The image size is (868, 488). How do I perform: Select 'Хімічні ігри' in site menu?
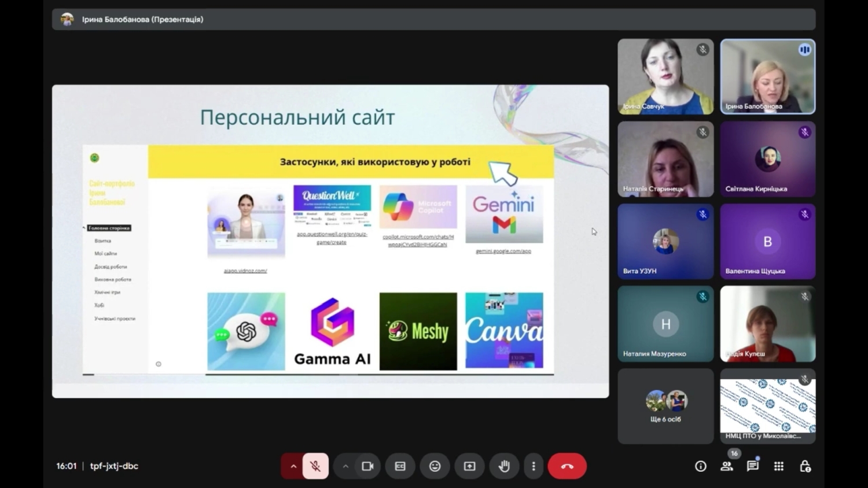click(108, 292)
